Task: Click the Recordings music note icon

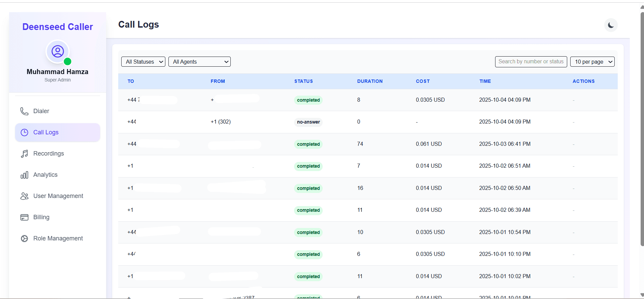Action: pyautogui.click(x=24, y=154)
